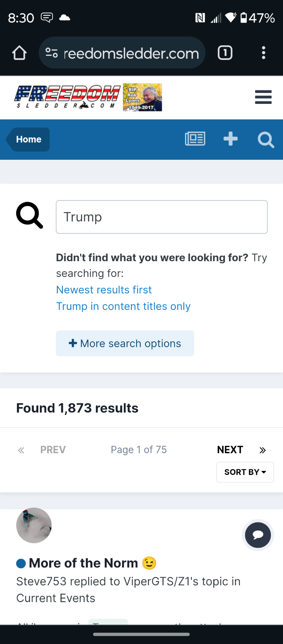
Task: Open the tab switcher showing 1 tab
Action: coord(225,53)
